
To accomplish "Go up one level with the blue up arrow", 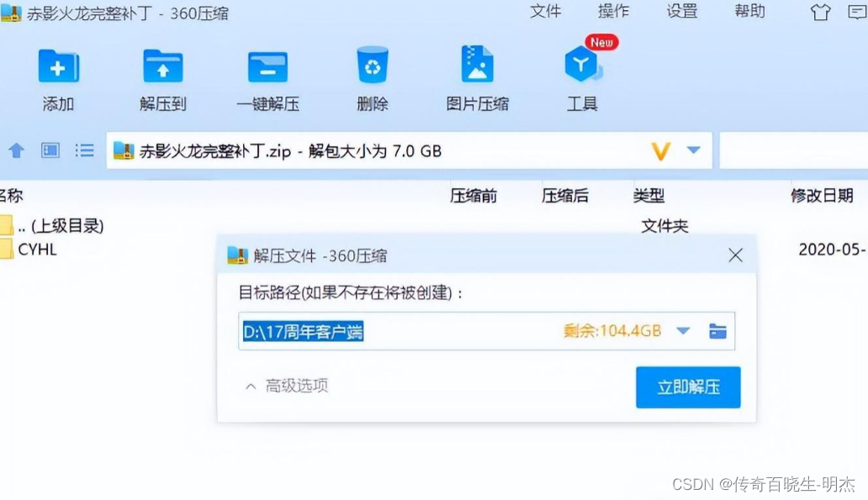I will point(16,150).
